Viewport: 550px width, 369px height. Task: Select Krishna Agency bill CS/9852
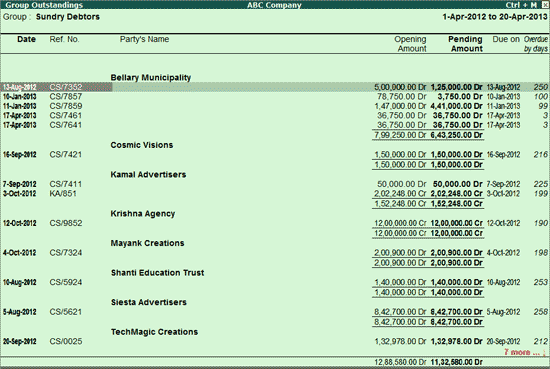pos(66,223)
